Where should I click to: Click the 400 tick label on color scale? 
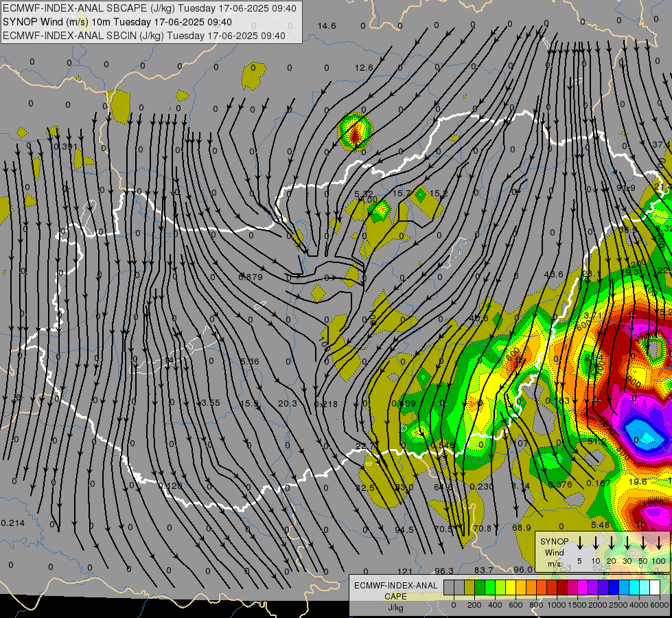(x=495, y=605)
